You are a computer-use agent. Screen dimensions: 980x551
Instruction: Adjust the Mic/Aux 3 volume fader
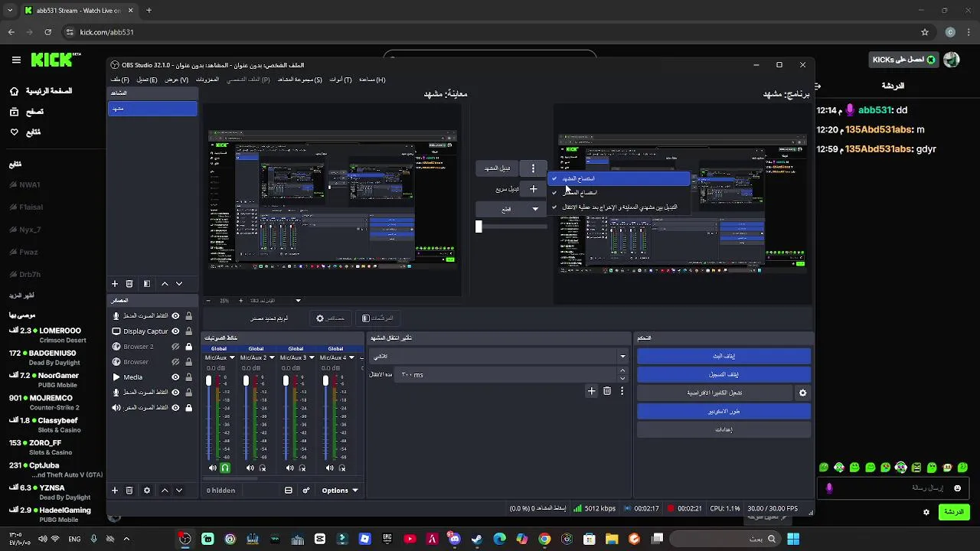[286, 380]
